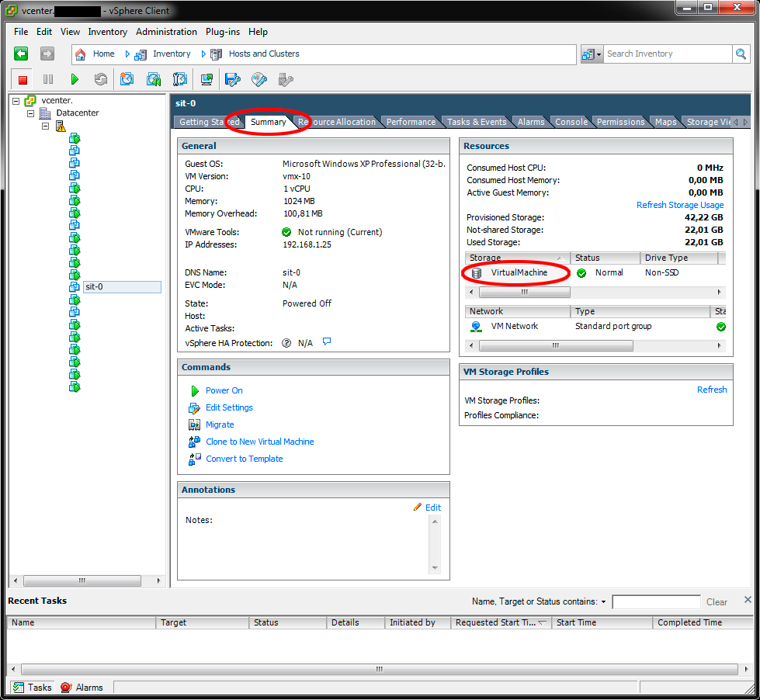Screen dimensions: 760x700
Task: Click the Search Inventory input field
Action: 668,54
